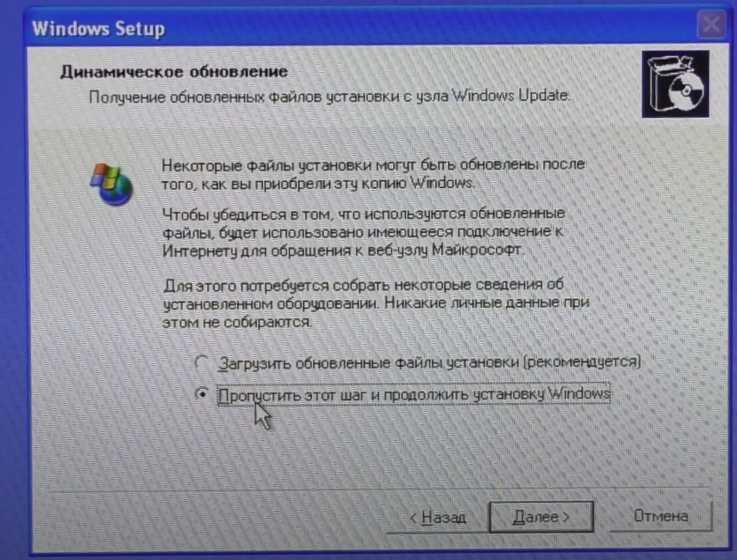Click the 'Чтобы убедиться в том' paragraph

pos(364,231)
